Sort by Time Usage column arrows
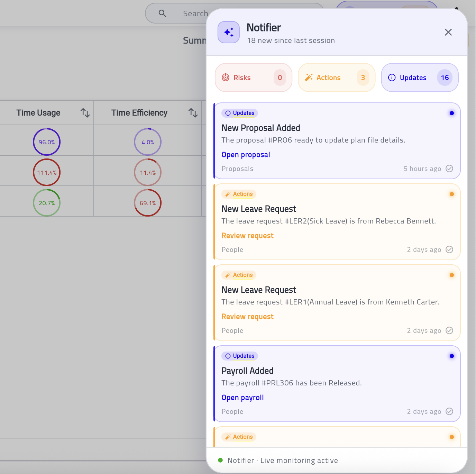The height and width of the screenshot is (474, 476). [85, 113]
